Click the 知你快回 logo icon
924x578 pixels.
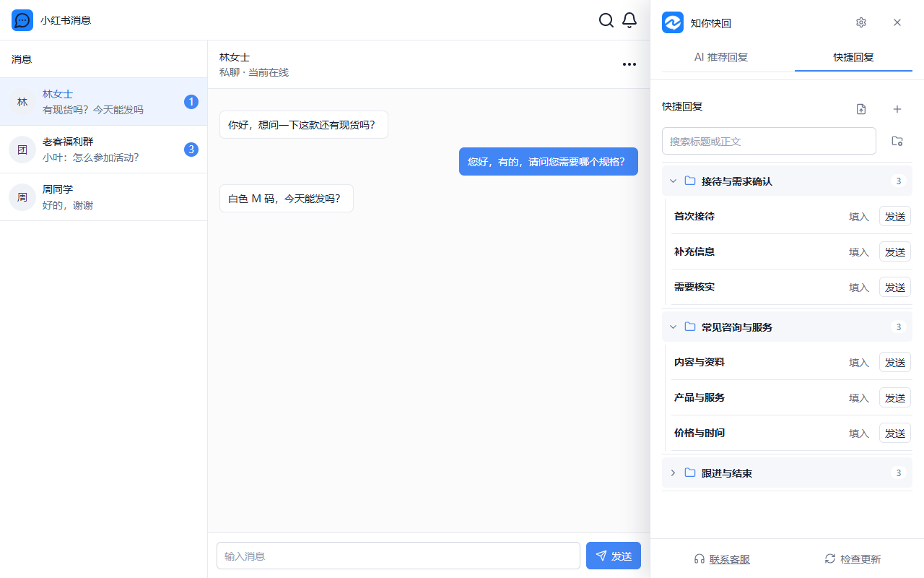point(673,22)
